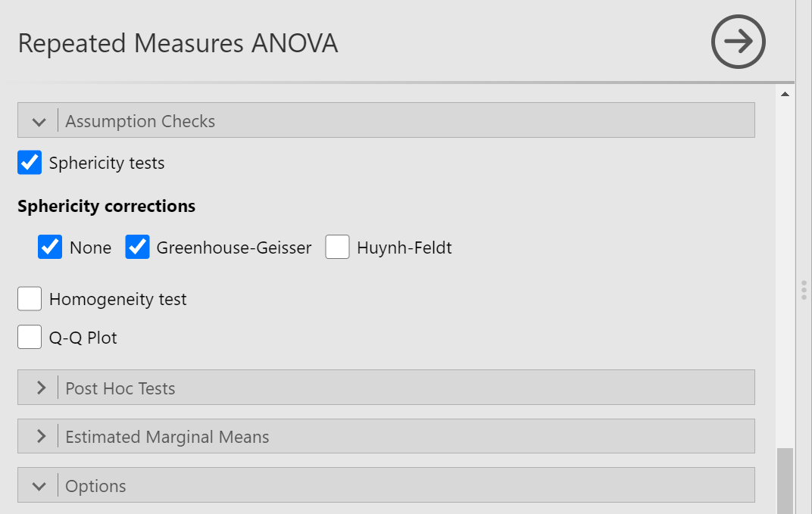
Task: Click the Greenhouse-Geisser label text
Action: 234,248
